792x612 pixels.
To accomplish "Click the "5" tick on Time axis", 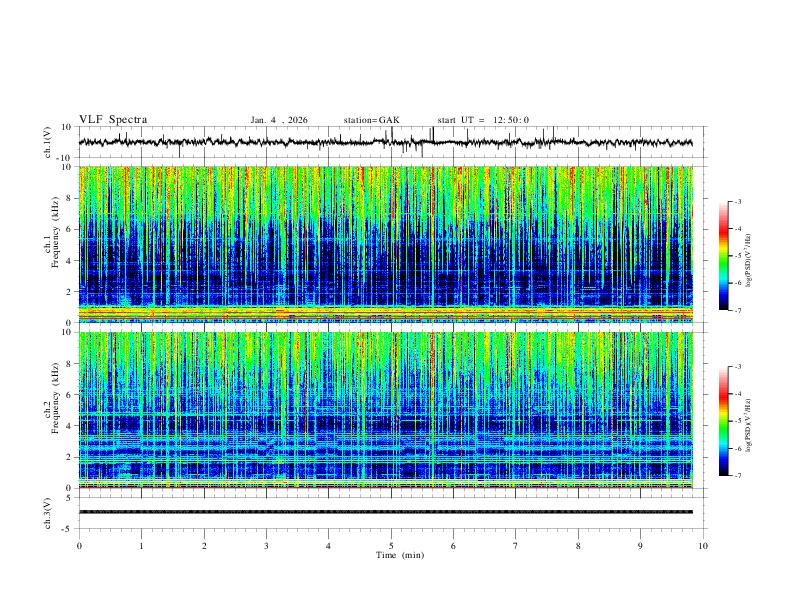I will [x=391, y=546].
